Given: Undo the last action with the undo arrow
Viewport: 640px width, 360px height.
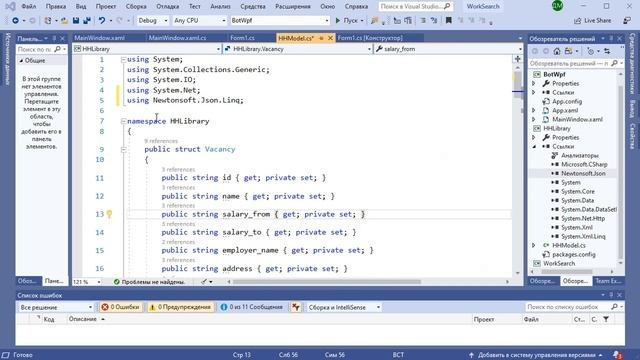Looking at the screenshot, I should [x=102, y=20].
